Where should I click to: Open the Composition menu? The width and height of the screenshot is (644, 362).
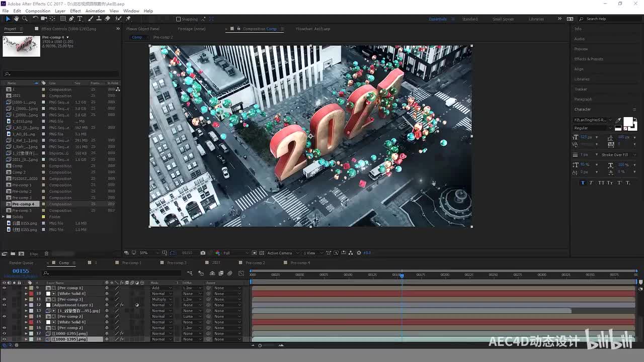point(38,11)
